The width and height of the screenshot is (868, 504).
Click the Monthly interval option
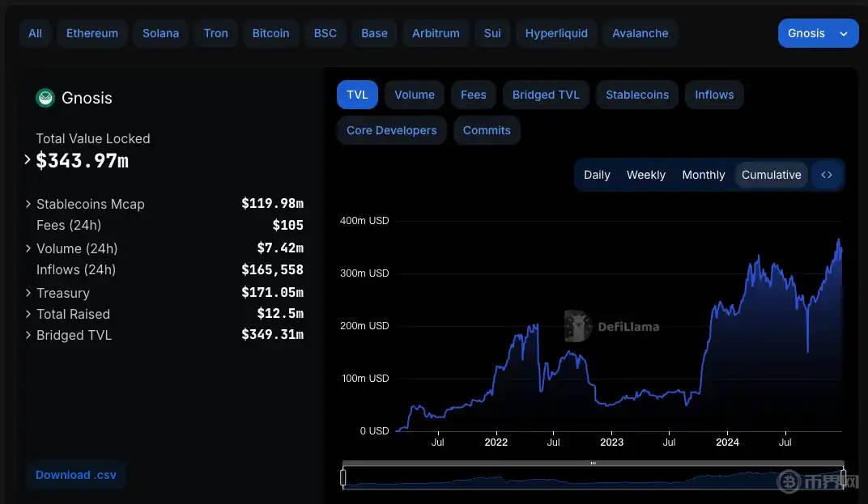tap(703, 175)
